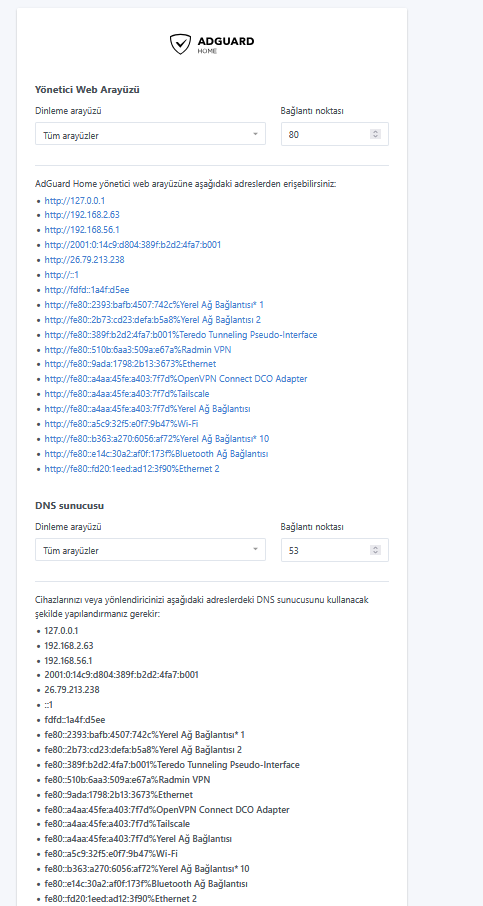The height and width of the screenshot is (906, 483).
Task: Open the Bluetooth Ağ Bağlantısı link
Action: [156, 454]
